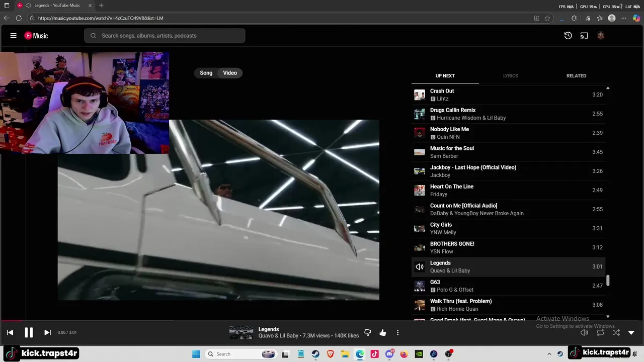The image size is (644, 362).
Task: Click Legends thumbnail in player bar
Action: [242, 332]
